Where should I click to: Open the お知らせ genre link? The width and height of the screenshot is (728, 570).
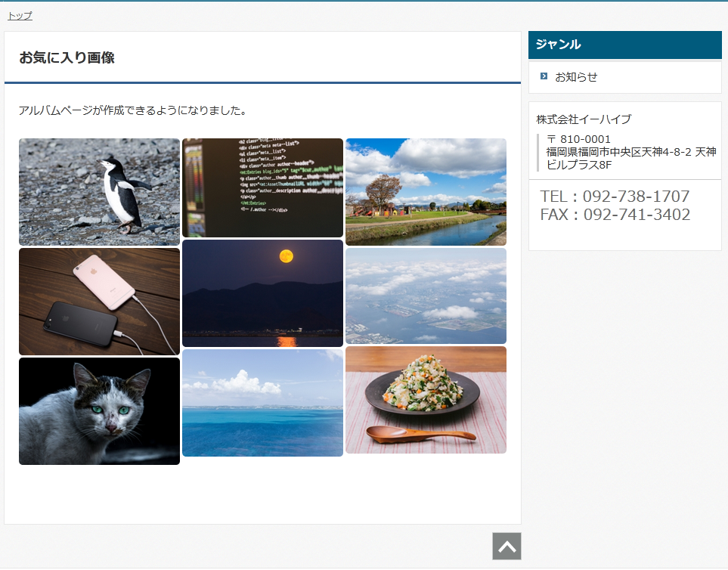click(x=576, y=77)
